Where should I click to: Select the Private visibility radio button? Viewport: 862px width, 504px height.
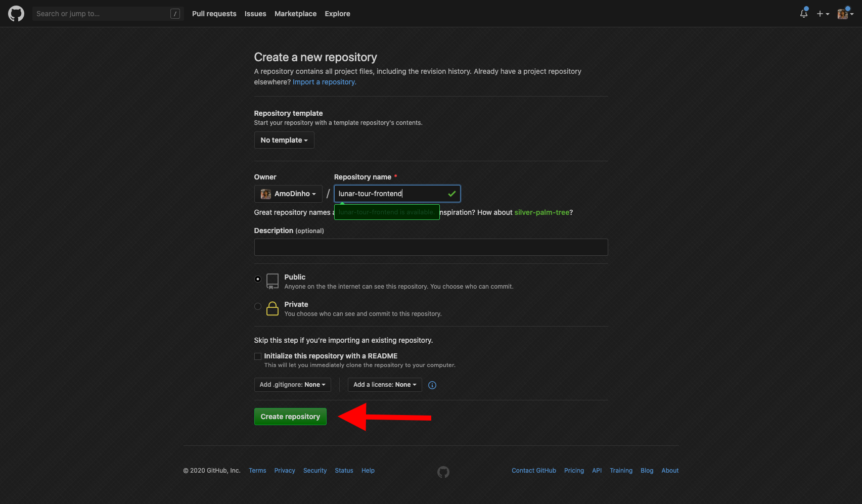258,306
